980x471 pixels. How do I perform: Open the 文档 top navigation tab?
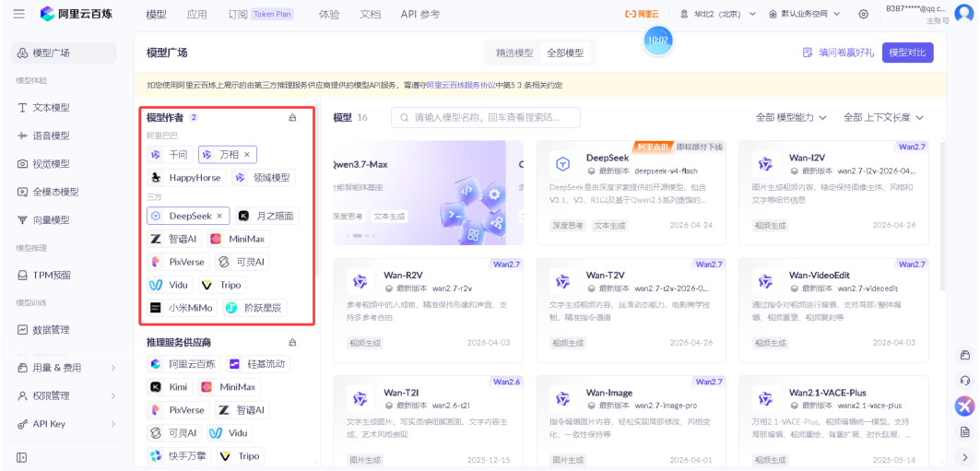click(371, 14)
